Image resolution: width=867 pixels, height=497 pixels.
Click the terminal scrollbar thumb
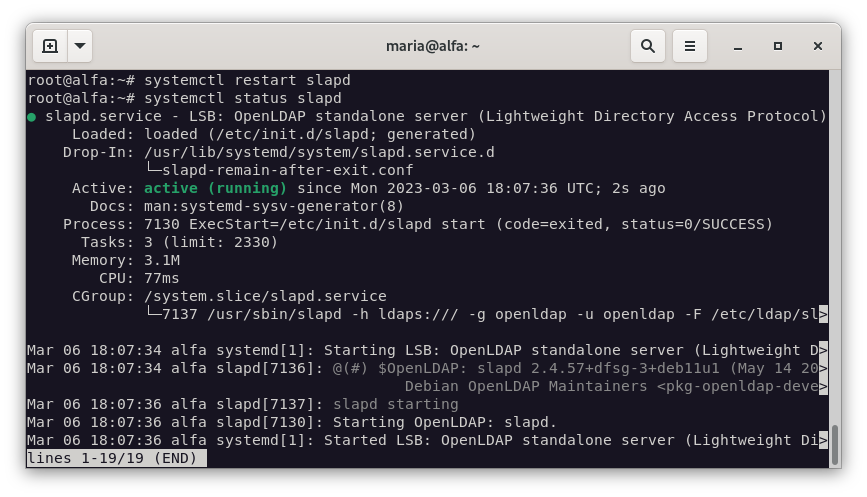[x=835, y=440]
